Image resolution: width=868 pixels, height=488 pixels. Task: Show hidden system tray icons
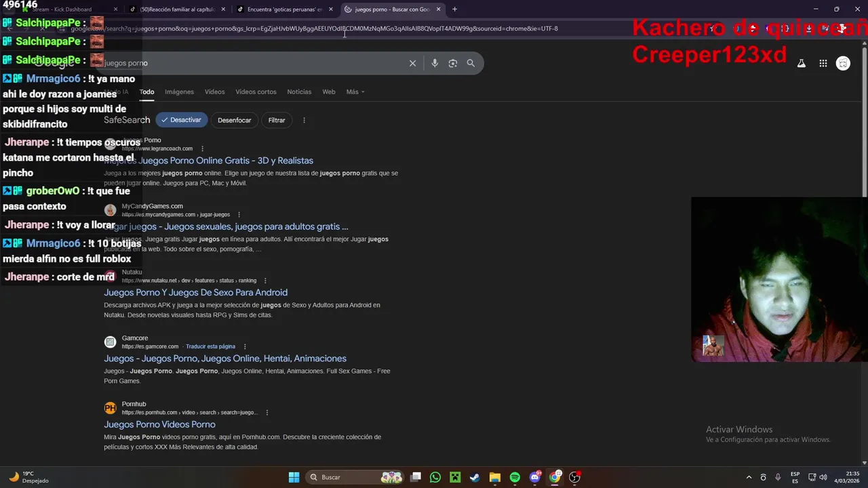tap(749, 477)
